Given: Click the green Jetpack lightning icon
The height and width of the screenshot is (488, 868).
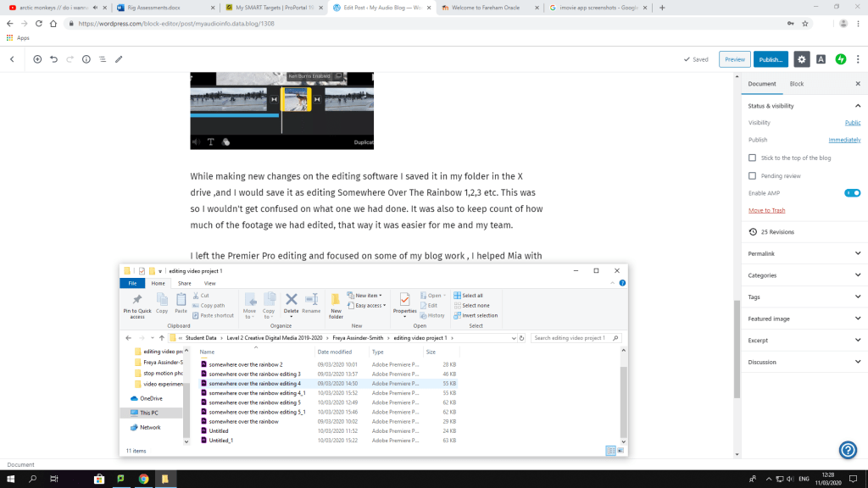Looking at the screenshot, I should click(840, 59).
